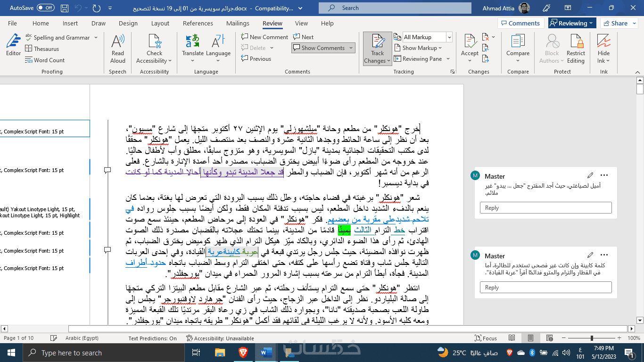This screenshot has height=362, width=644.
Task: Toggle the AutoSave switch
Action: tap(45, 8)
